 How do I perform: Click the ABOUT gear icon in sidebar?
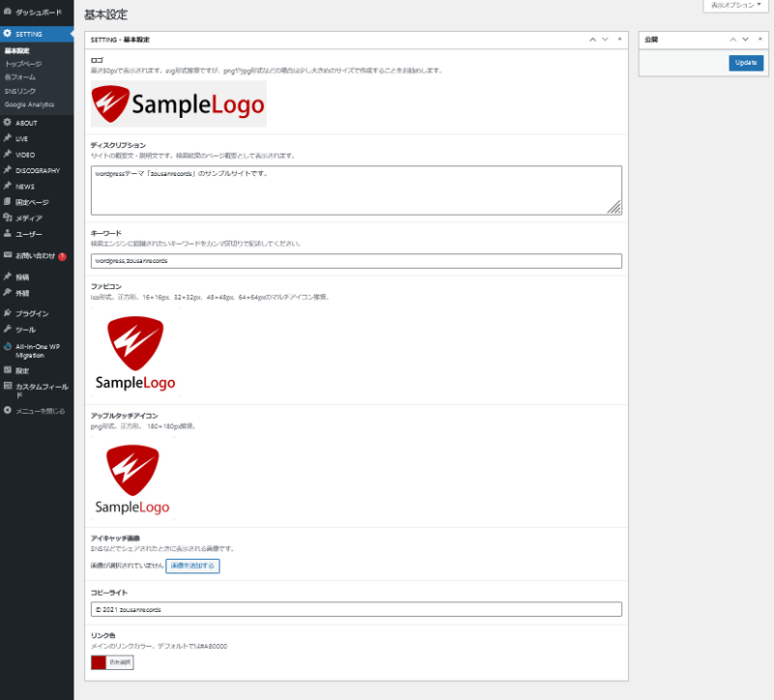tap(8, 123)
